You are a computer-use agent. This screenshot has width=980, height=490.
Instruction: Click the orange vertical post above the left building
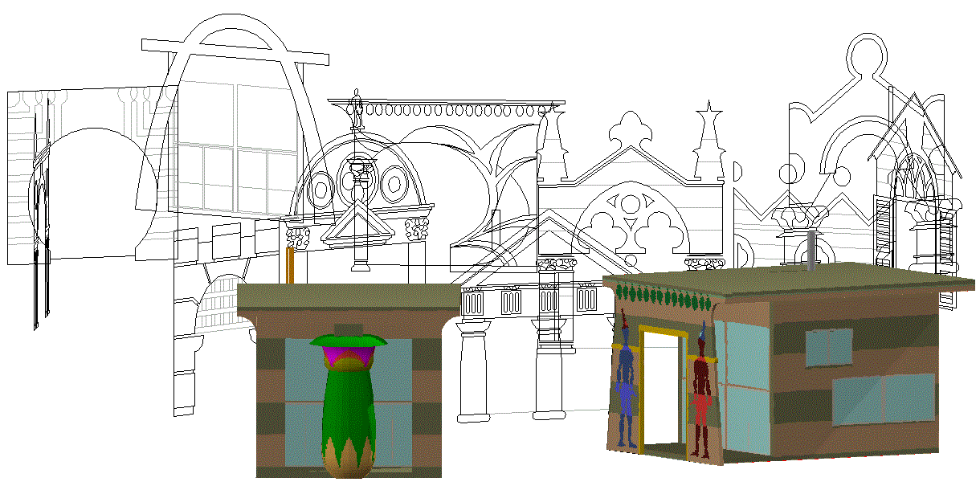coord(290,265)
